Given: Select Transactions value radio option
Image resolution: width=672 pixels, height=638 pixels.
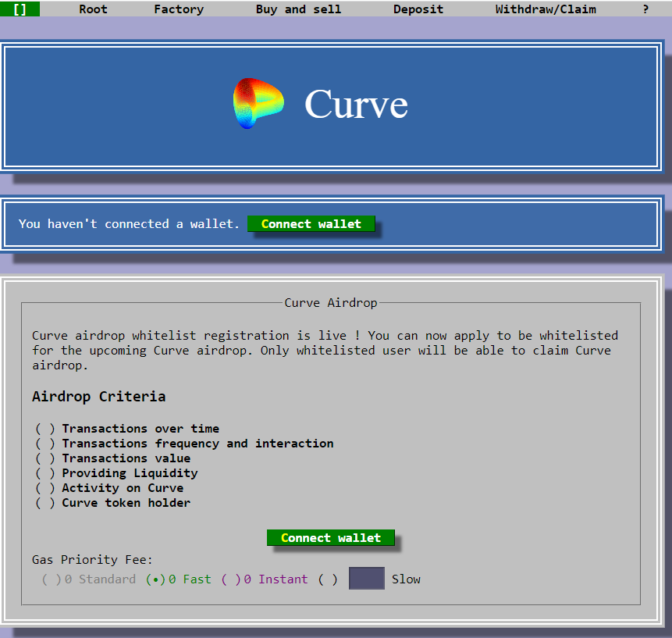Looking at the screenshot, I should [45, 458].
